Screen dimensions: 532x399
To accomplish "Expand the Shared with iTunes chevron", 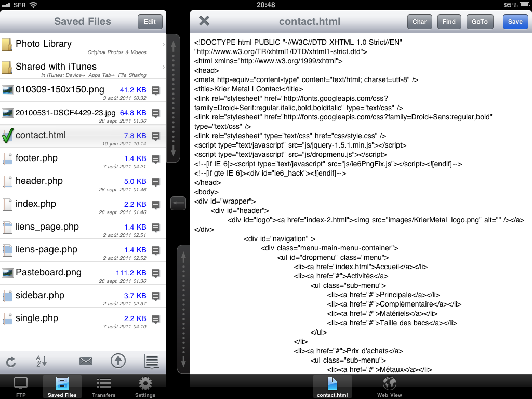I will (x=163, y=68).
